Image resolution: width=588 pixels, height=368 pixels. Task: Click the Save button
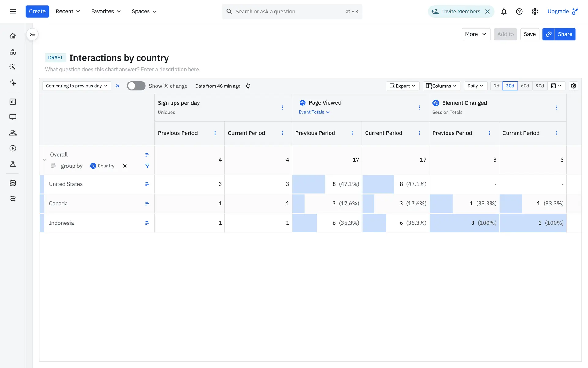point(529,34)
